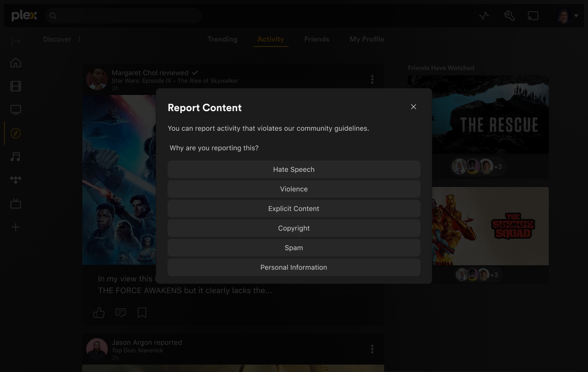This screenshot has height=372, width=588.
Task: Click the Friends Have Watched heading
Action: pyautogui.click(x=441, y=68)
